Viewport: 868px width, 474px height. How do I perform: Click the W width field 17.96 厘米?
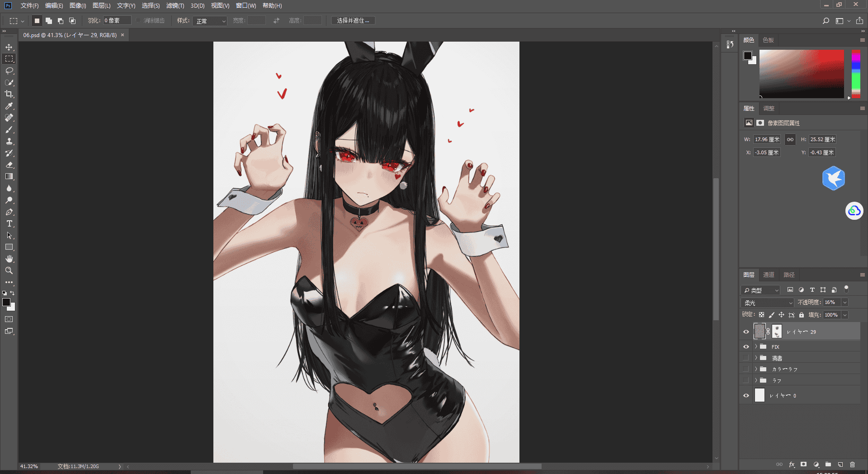pyautogui.click(x=767, y=139)
